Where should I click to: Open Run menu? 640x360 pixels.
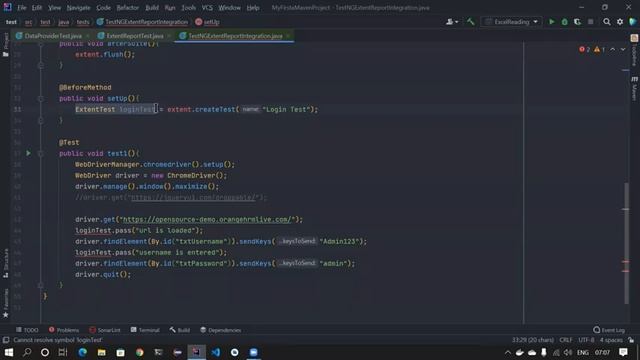[170, 7]
